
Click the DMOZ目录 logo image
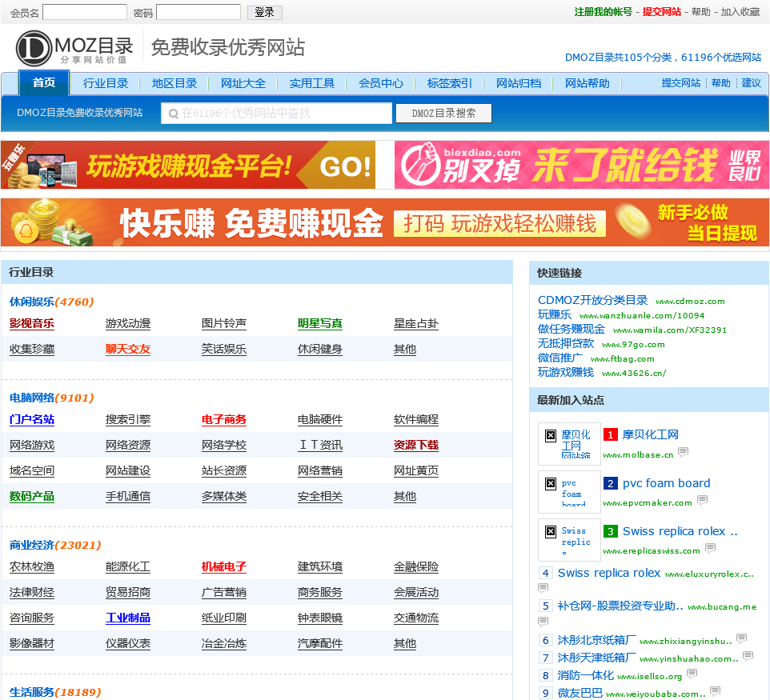pyautogui.click(x=74, y=48)
